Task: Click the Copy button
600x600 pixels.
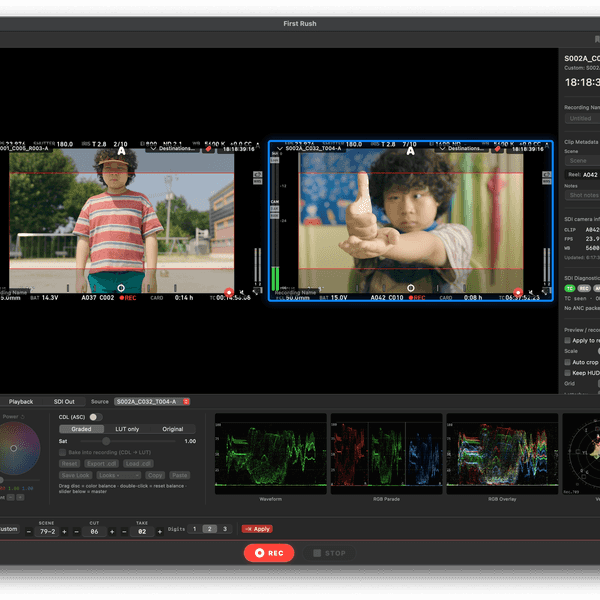Action: [155, 475]
